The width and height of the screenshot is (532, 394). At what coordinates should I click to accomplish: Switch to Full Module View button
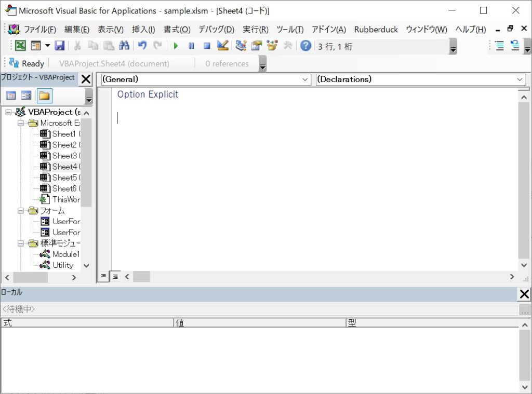(115, 276)
